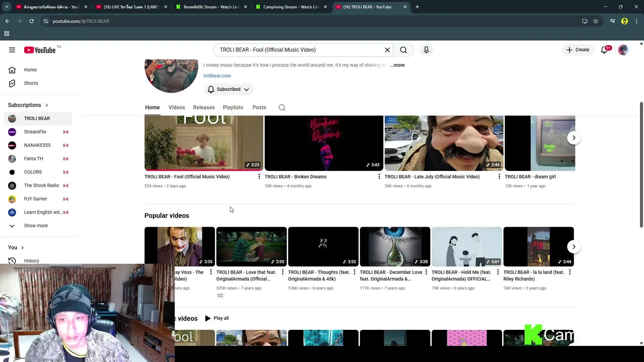Show next Popular videos with arrow
The height and width of the screenshot is (362, 644).
574,246
